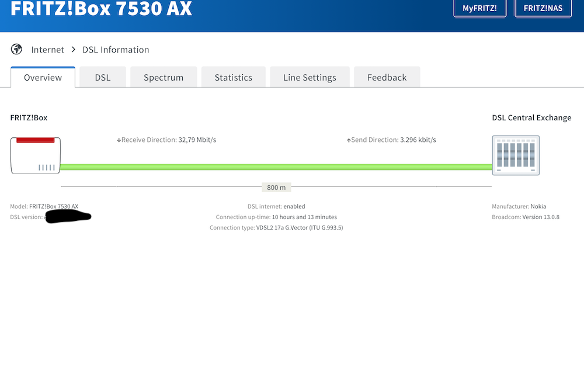This screenshot has width=584, height=392.
Task: Switch to the Feedback tab
Action: [x=387, y=77]
